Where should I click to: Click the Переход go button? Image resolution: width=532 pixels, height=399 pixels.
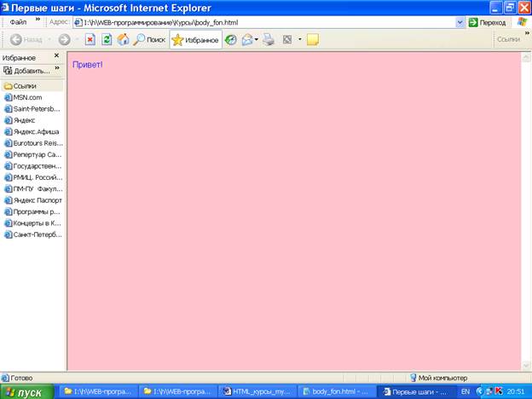coord(487,23)
